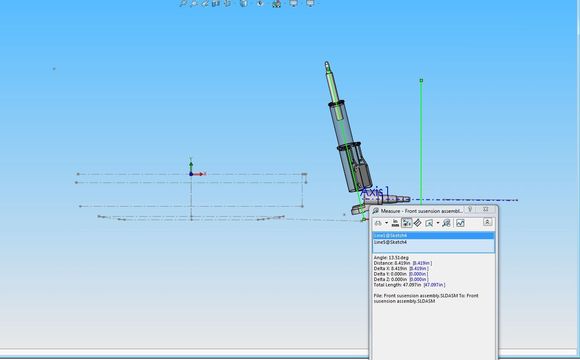Open Help from the Measure dialog title bar

pyautogui.click(x=470, y=209)
